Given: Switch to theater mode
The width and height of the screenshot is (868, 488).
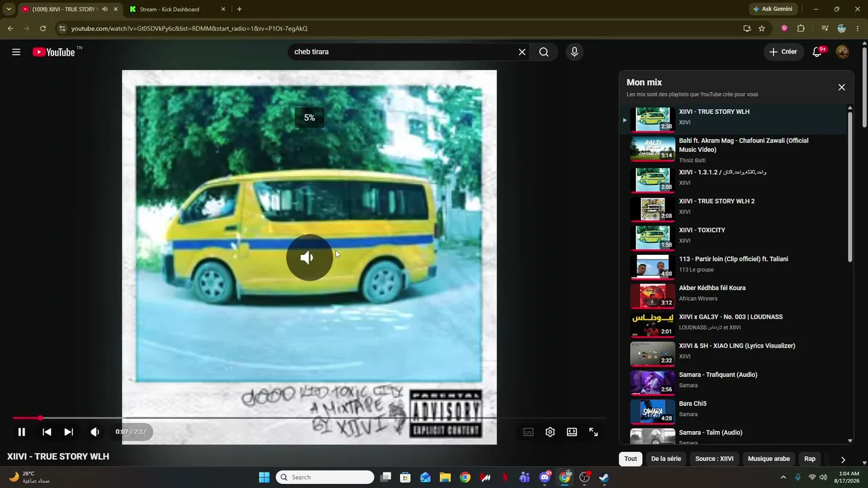Looking at the screenshot, I should (572, 432).
